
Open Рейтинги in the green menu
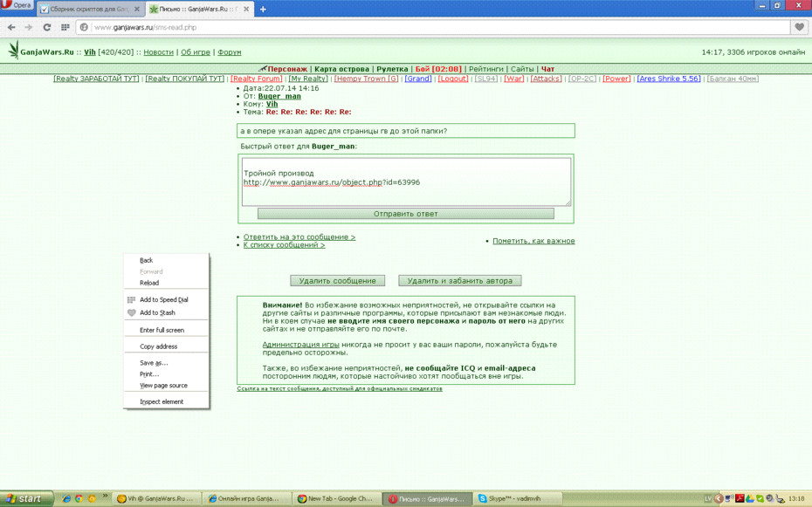point(485,69)
